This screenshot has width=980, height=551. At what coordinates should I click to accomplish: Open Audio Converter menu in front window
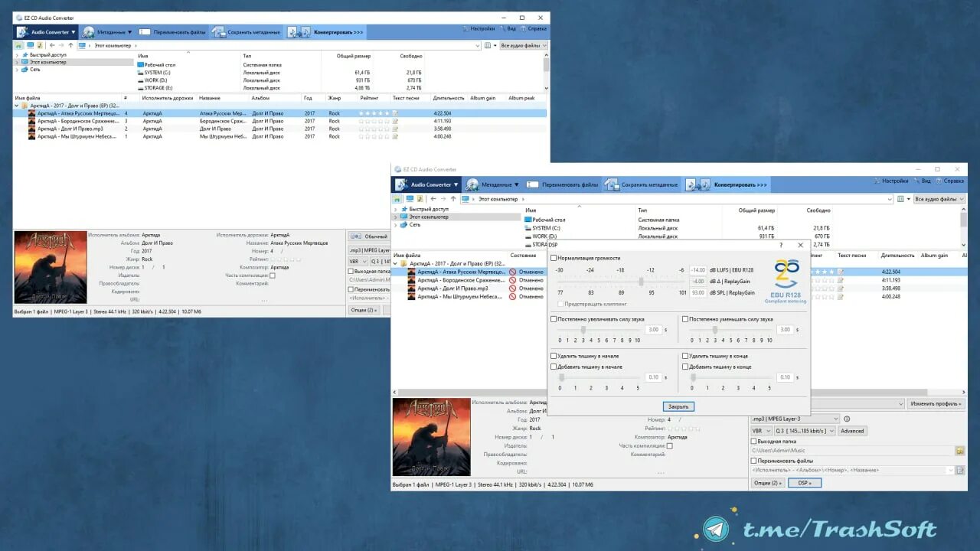(x=427, y=184)
